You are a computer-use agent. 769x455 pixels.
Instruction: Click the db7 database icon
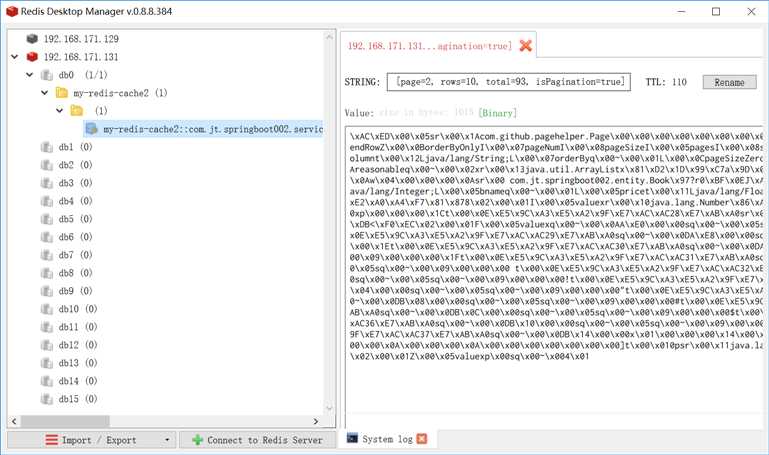point(47,255)
